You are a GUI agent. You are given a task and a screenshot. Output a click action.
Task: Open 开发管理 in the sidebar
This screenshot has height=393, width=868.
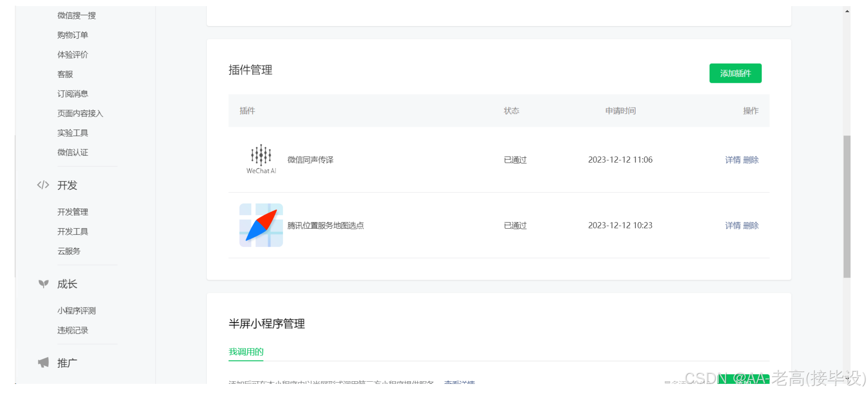click(73, 212)
